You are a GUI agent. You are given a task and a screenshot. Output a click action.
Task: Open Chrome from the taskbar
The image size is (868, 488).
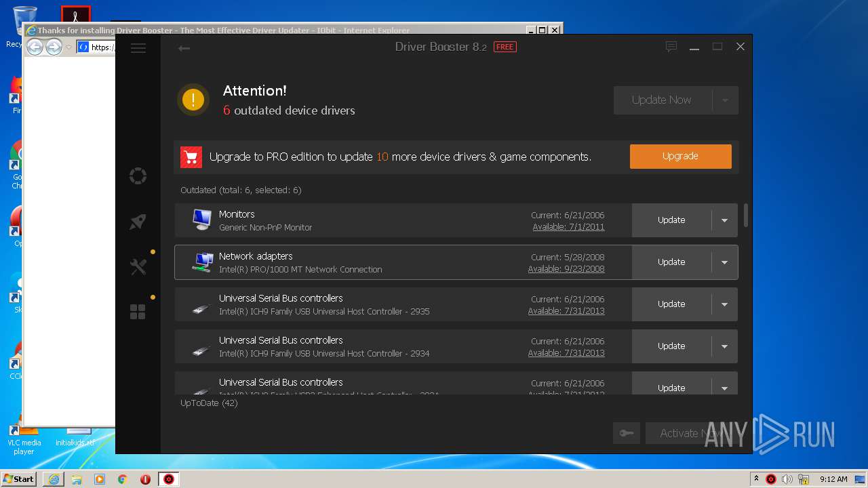coord(123,479)
